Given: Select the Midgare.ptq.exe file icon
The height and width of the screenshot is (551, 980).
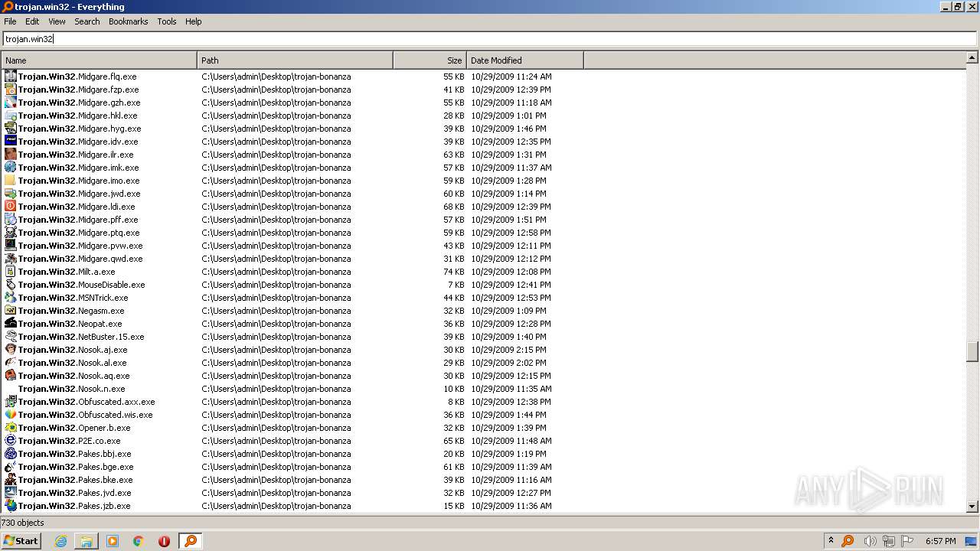Looking at the screenshot, I should pyautogui.click(x=11, y=233).
